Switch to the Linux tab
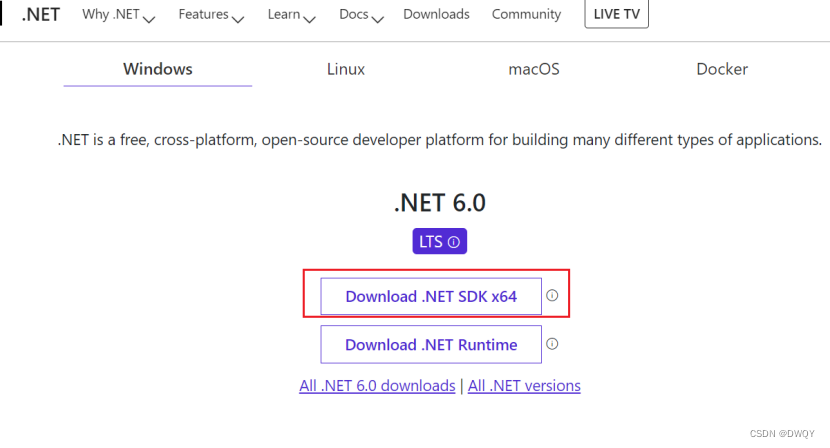Image resolution: width=830 pixels, height=448 pixels. click(346, 69)
